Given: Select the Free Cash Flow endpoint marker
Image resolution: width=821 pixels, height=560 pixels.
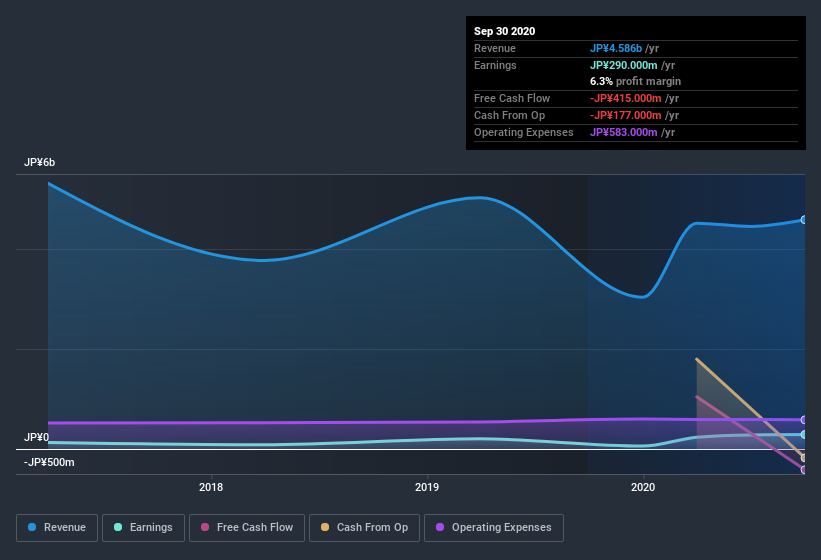Looking at the screenshot, I should pos(804,469).
